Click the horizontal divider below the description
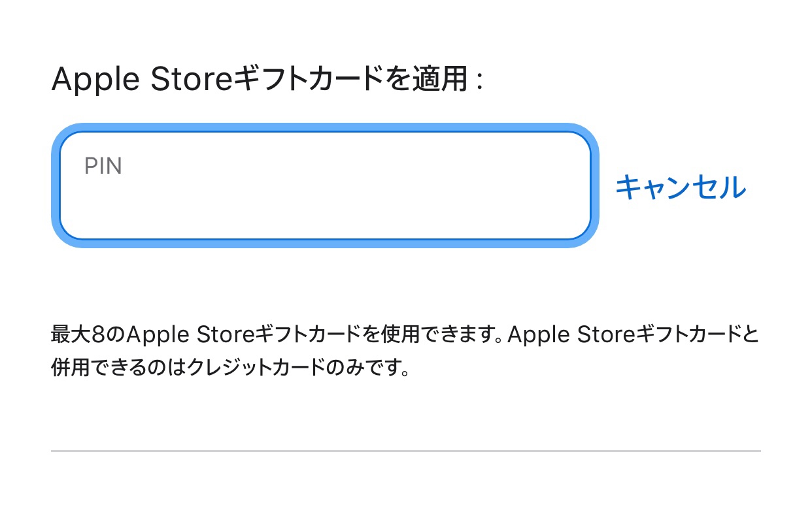 (x=405, y=451)
